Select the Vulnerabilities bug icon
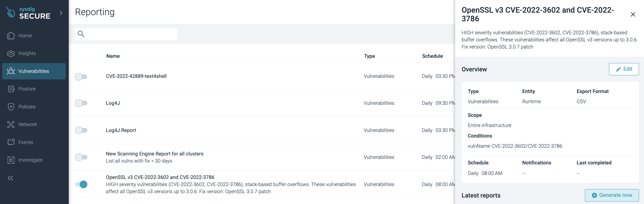Viewport: 644px width, 204px height. click(11, 71)
